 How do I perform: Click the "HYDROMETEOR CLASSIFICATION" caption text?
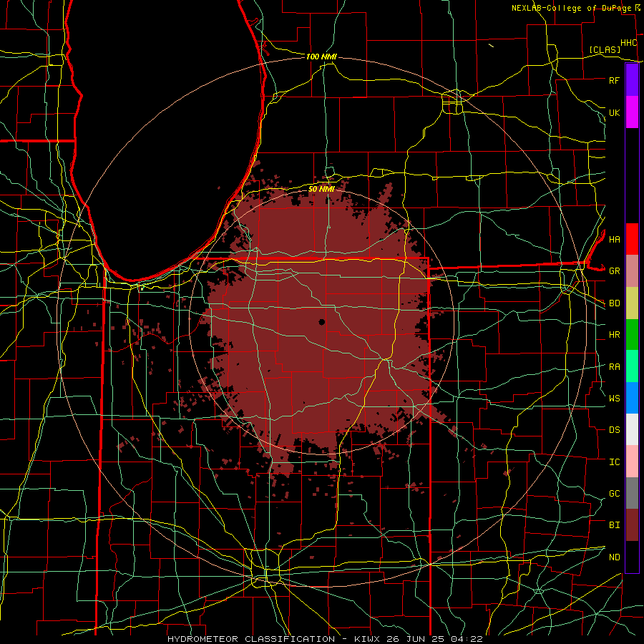click(251, 639)
